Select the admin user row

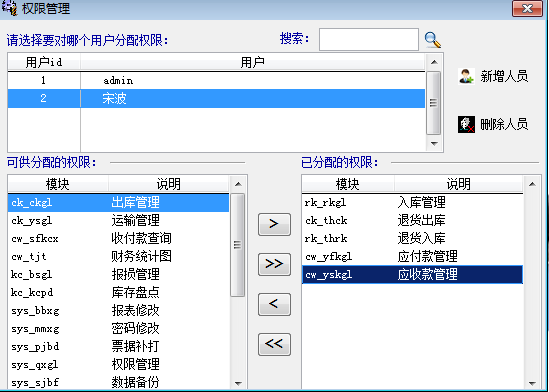[x=216, y=80]
